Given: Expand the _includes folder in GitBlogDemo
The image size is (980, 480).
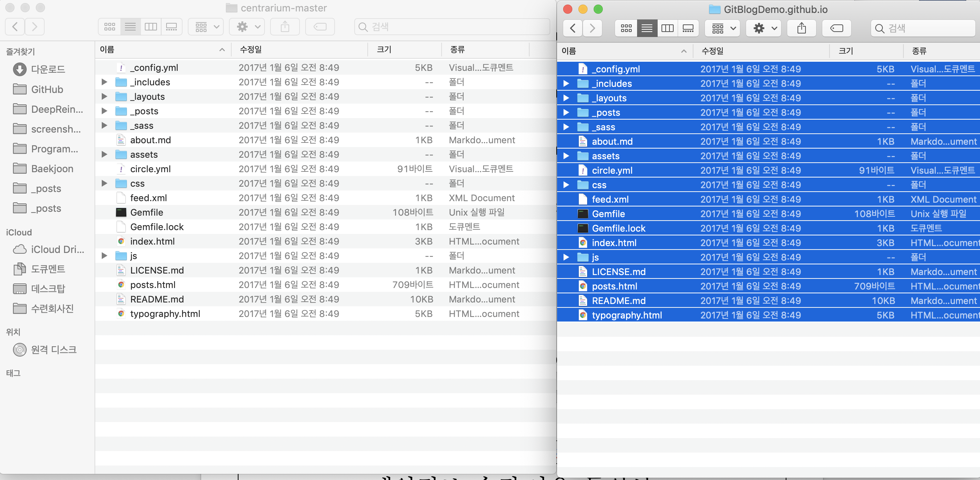Looking at the screenshot, I should tap(566, 84).
